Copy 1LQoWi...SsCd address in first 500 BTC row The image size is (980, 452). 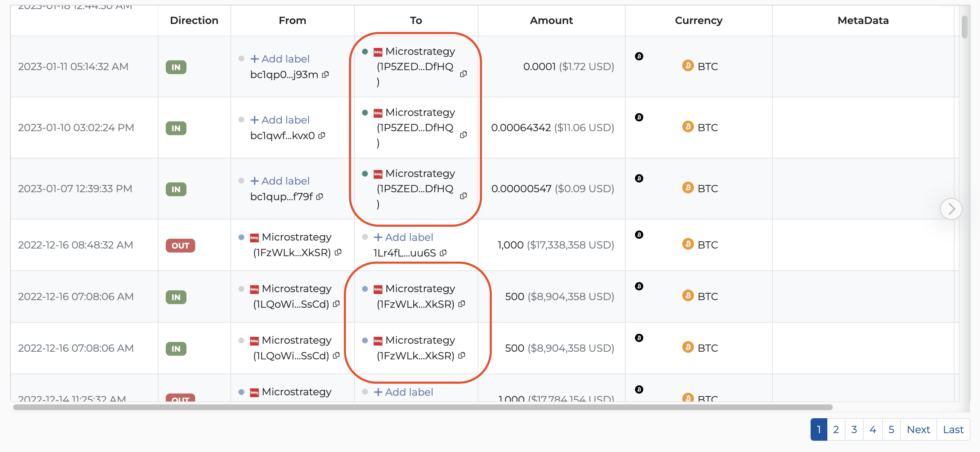coord(336,304)
